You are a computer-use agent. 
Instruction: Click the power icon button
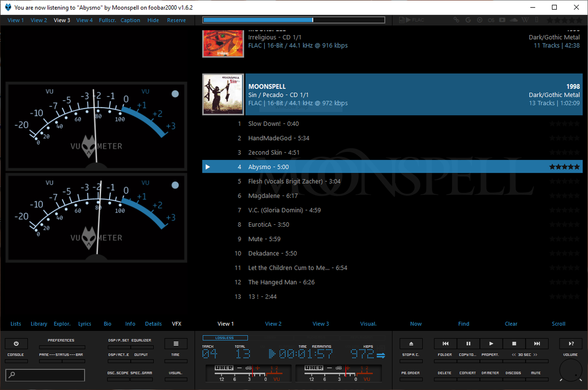16,343
